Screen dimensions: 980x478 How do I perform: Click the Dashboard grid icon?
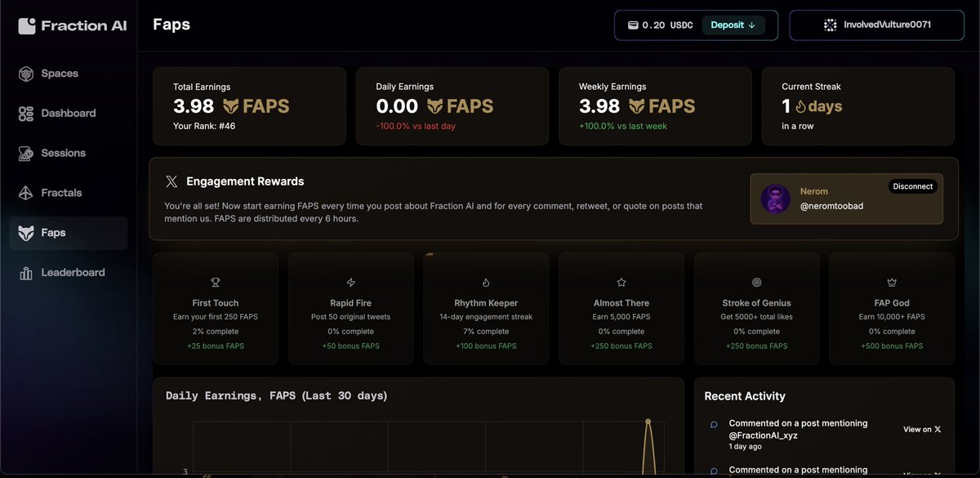(26, 114)
